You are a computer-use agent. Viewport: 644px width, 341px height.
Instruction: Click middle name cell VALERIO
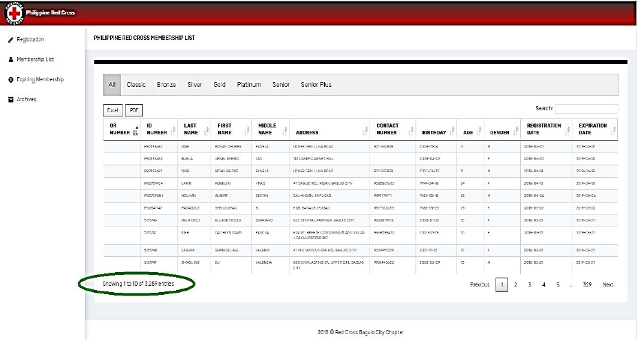tap(263, 250)
